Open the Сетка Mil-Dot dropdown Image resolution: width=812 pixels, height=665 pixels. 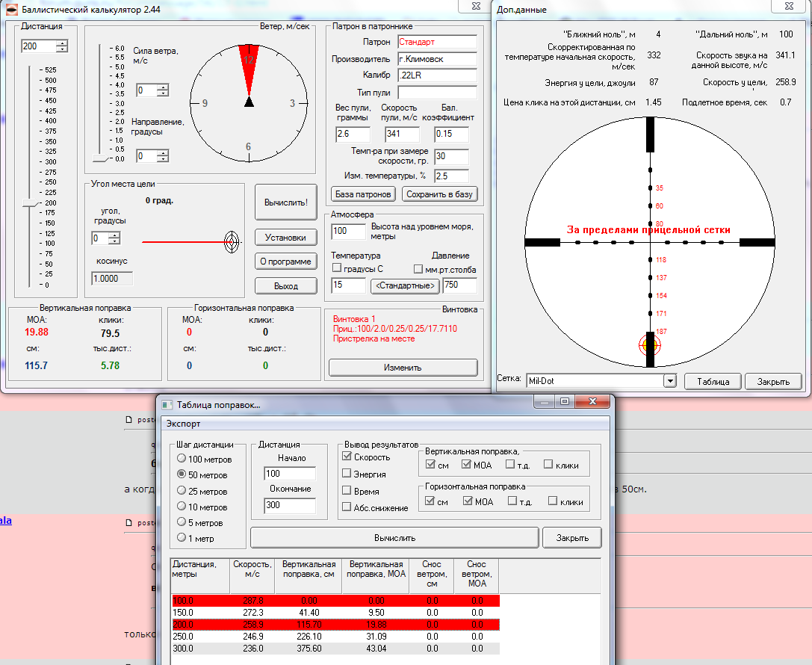(670, 380)
